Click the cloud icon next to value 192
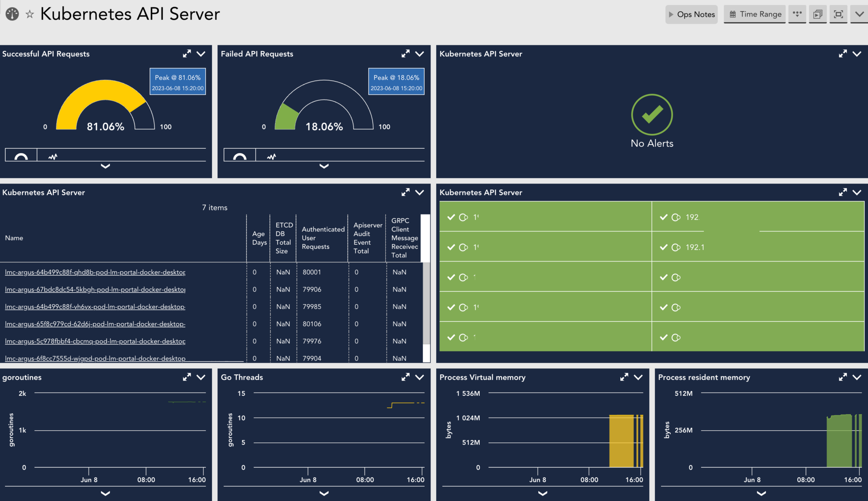 [x=675, y=217]
